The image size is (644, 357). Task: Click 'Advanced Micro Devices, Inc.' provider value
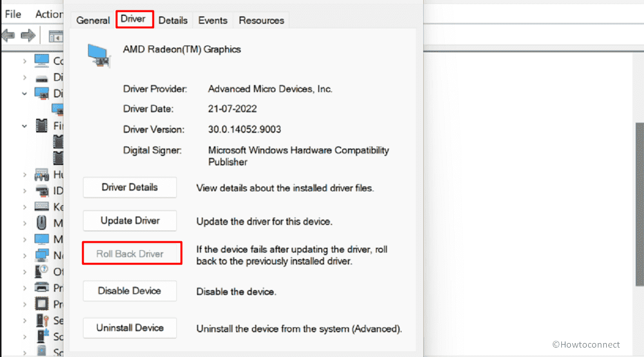pos(270,89)
